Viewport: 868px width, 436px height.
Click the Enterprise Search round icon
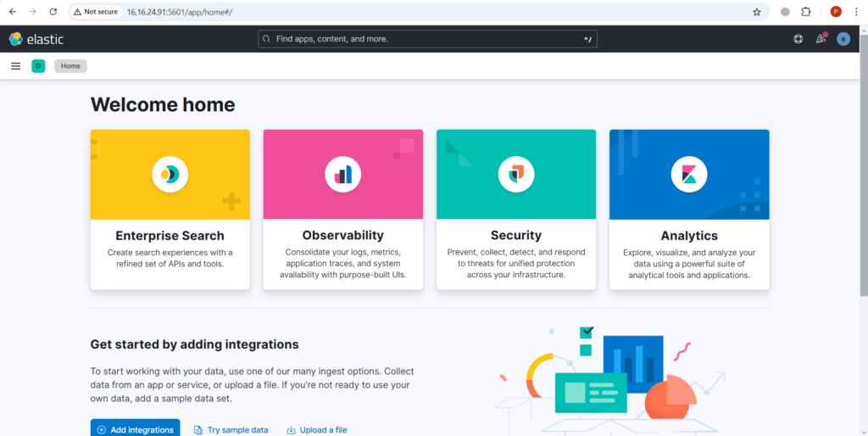170,175
